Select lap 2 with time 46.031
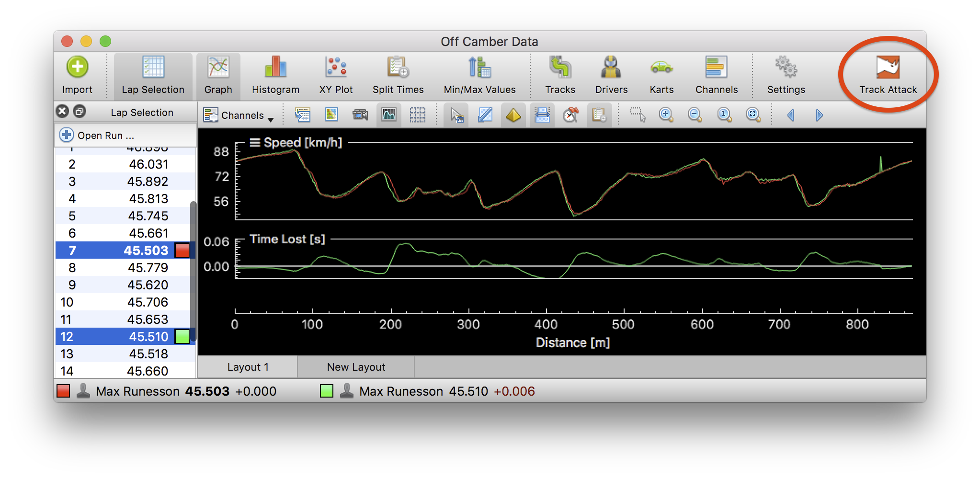This screenshot has height=479, width=980. (x=123, y=164)
